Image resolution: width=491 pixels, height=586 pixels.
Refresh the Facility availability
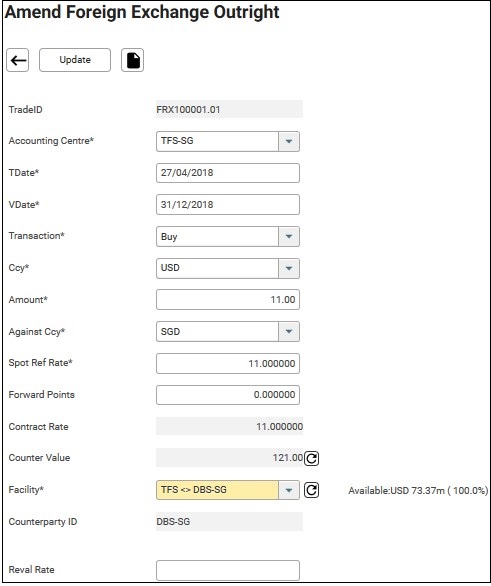(311, 490)
